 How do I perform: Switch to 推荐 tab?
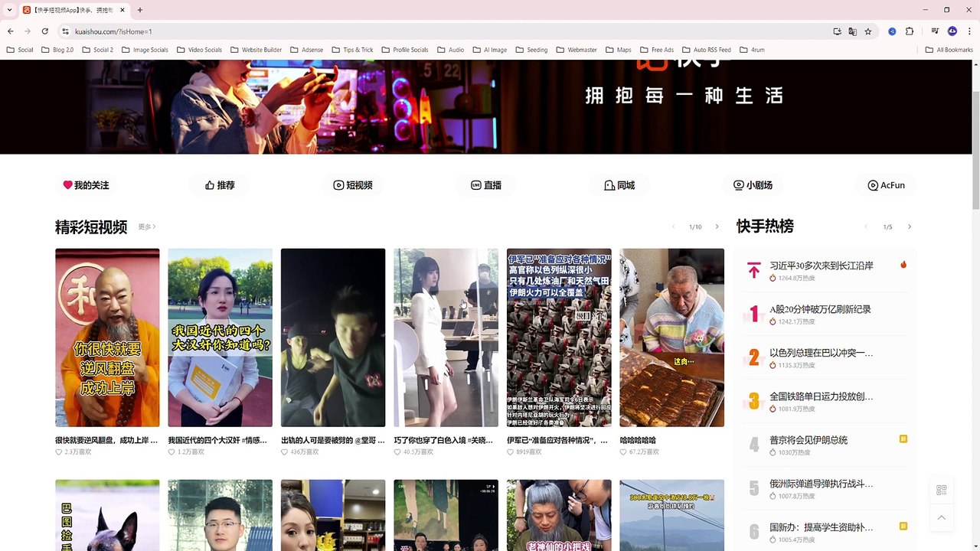click(220, 185)
